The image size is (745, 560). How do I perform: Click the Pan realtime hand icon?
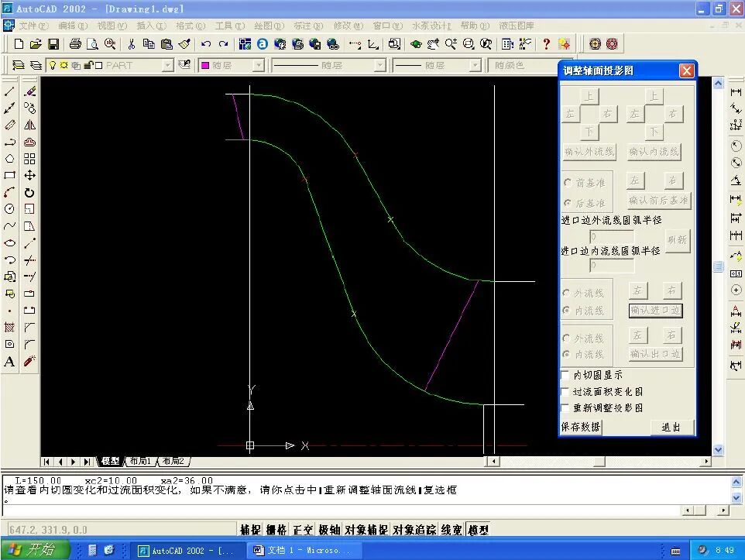433,44
